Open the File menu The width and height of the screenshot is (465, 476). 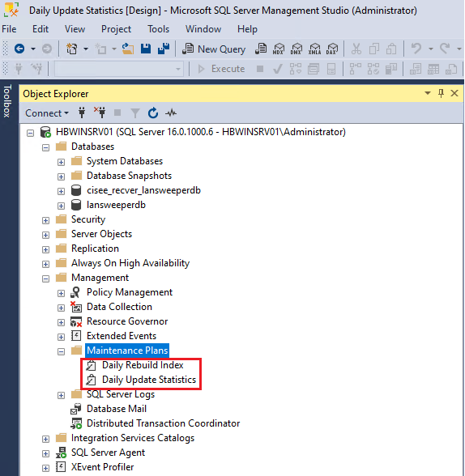[x=9, y=29]
